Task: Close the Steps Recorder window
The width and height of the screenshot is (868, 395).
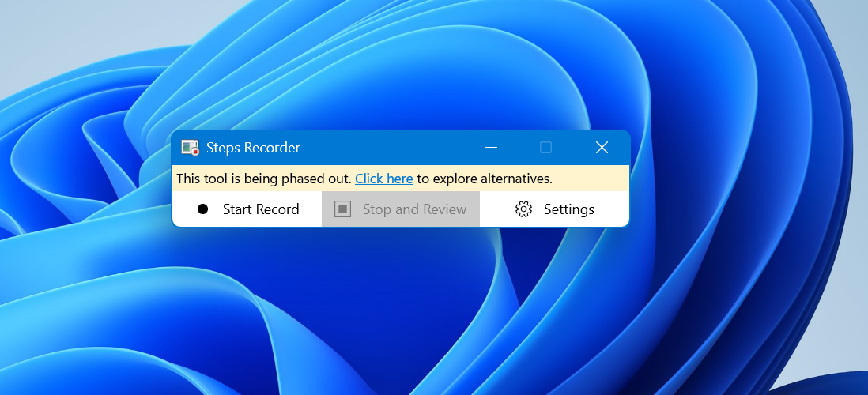Action: click(x=602, y=147)
